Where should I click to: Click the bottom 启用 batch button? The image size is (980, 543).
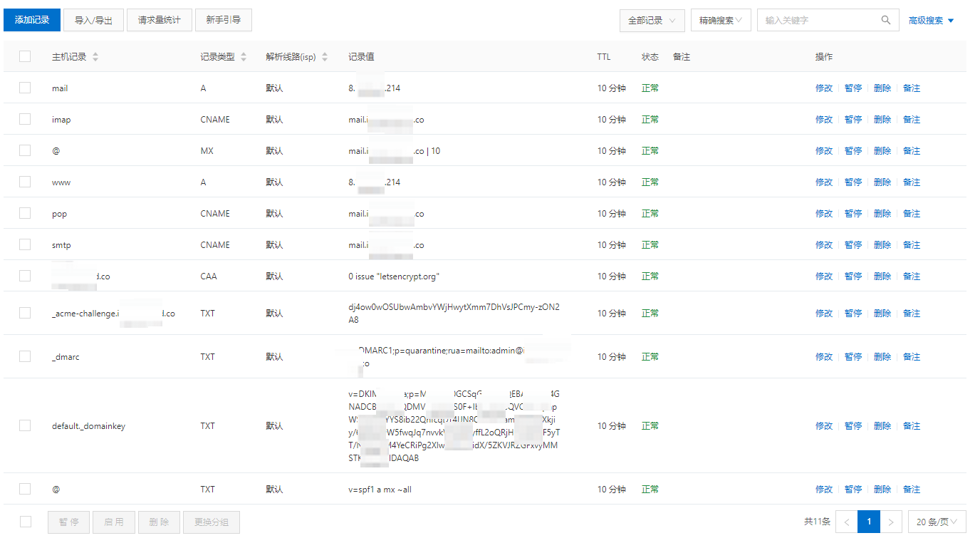114,522
